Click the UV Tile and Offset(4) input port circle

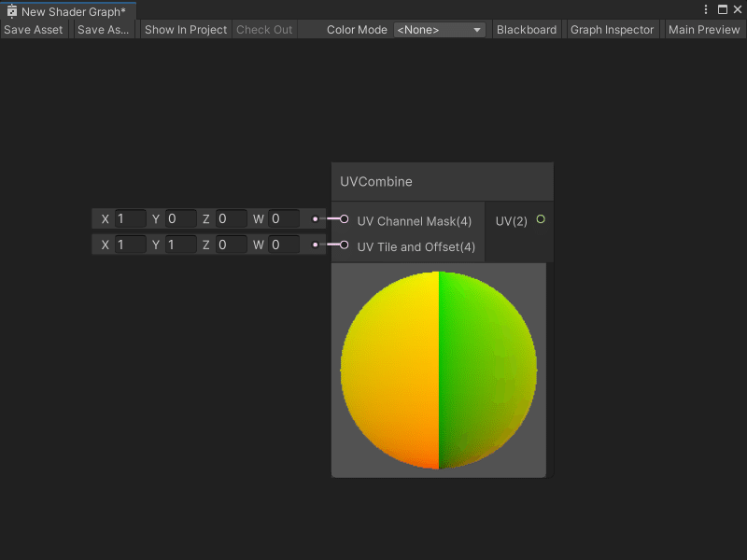tap(345, 246)
